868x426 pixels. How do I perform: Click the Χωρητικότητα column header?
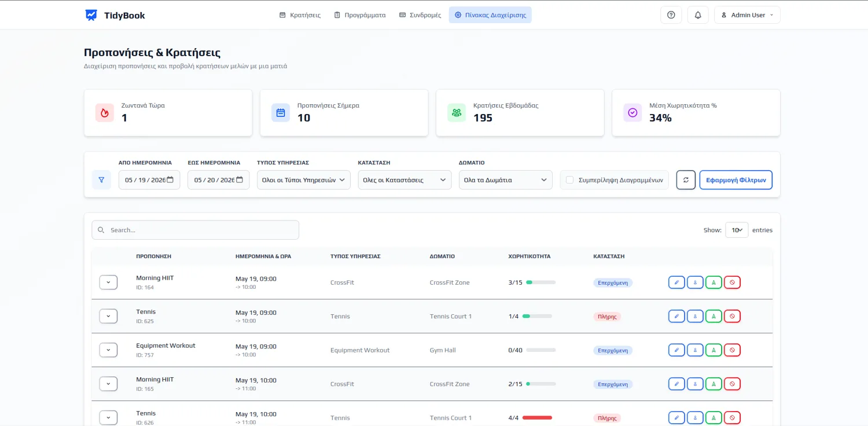529,256
